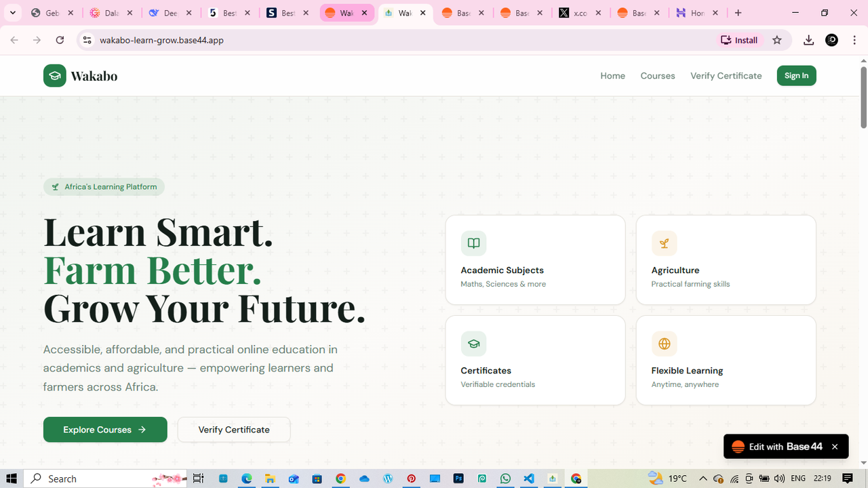868x488 pixels.
Task: Open the Chrome profile avatar
Action: tap(832, 40)
